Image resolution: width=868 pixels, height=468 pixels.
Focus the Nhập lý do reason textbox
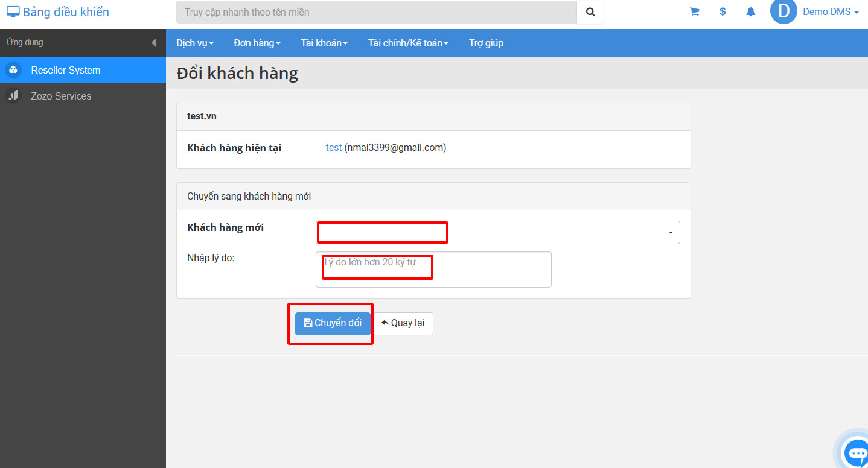(x=433, y=270)
